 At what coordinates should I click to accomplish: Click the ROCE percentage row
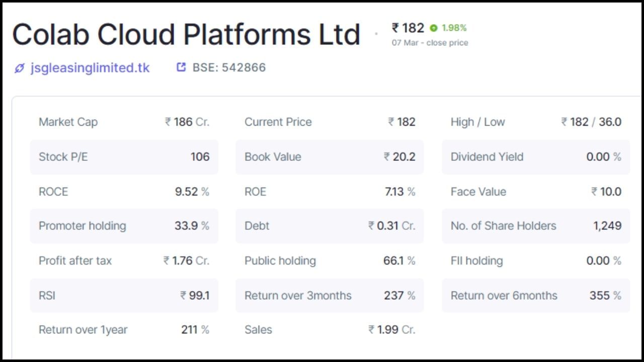click(124, 192)
